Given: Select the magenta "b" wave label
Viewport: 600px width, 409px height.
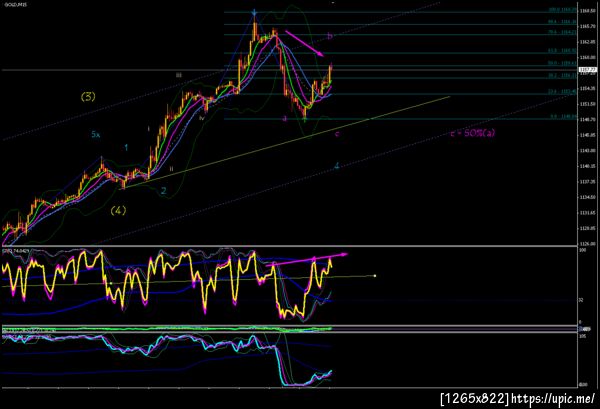Looking at the screenshot, I should click(330, 36).
